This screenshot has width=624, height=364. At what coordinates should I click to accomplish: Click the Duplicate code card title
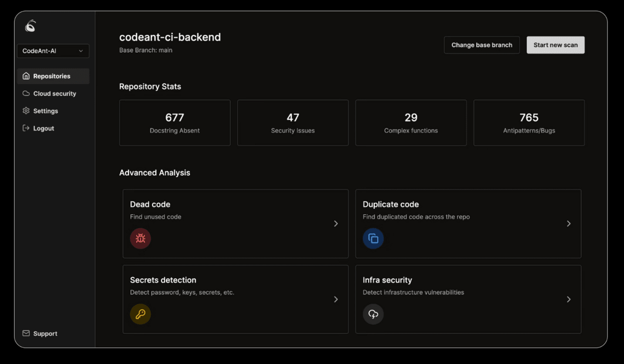pos(391,204)
